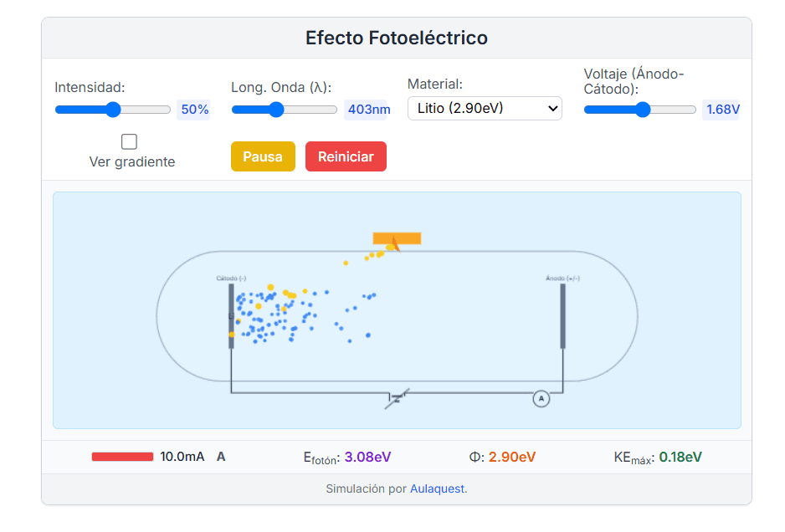Open the Aulaquest link
The image size is (785, 532).
tap(437, 489)
